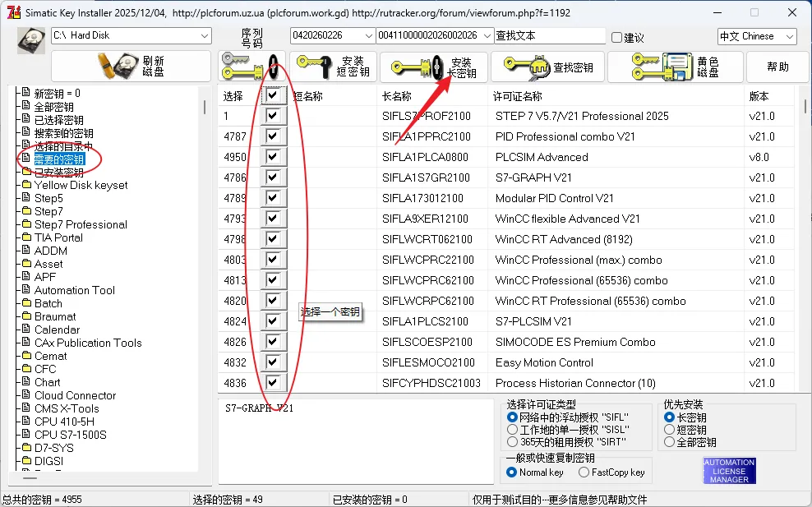Select 需要的密钥 tree item
Screen dimensions: 812x507
[59, 159]
